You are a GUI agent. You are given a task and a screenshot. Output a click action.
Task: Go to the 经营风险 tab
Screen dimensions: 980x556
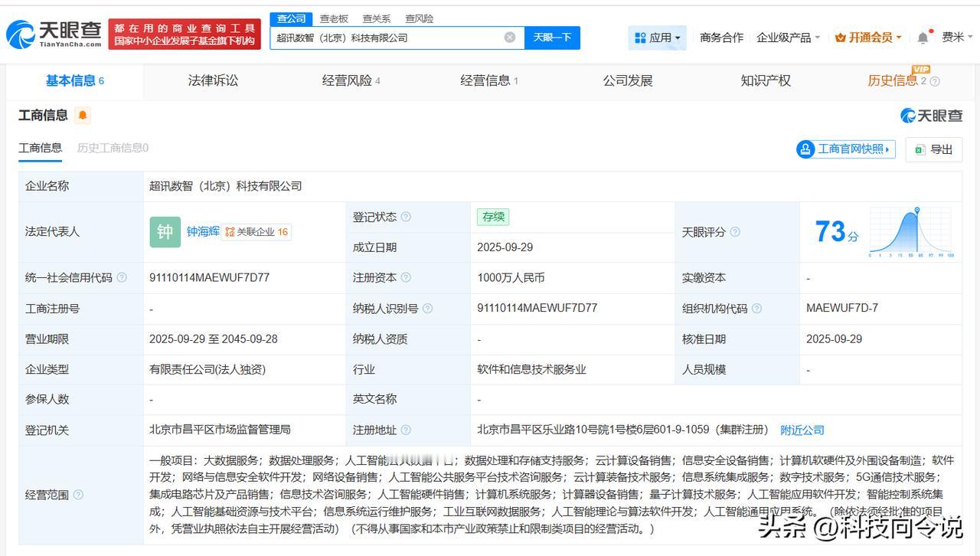(x=351, y=81)
